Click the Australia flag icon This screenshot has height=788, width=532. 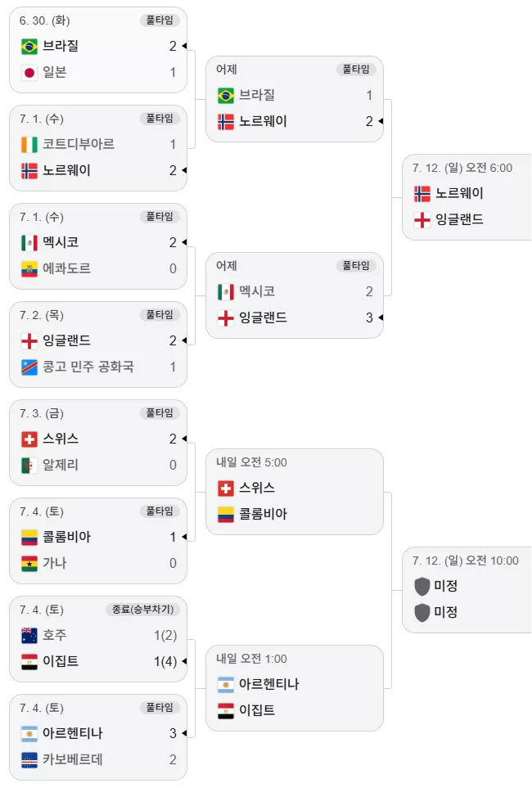pos(29,636)
